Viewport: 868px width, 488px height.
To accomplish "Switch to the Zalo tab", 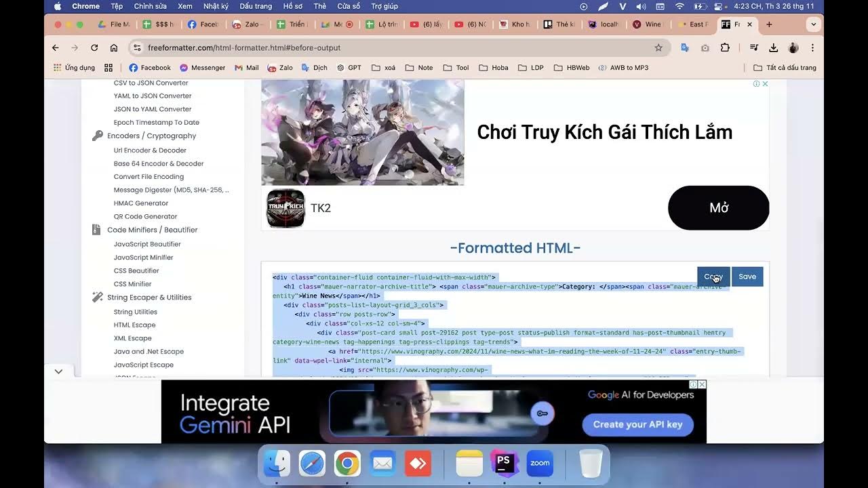I will 249,24.
